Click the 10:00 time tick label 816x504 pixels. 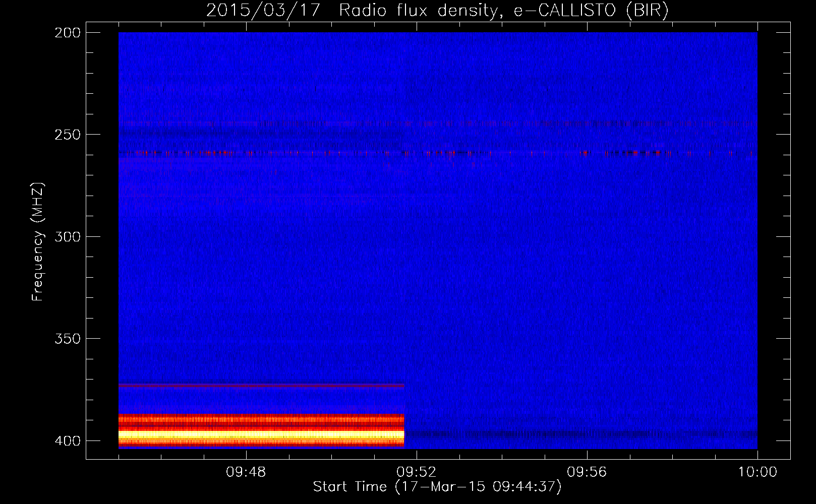tap(757, 472)
